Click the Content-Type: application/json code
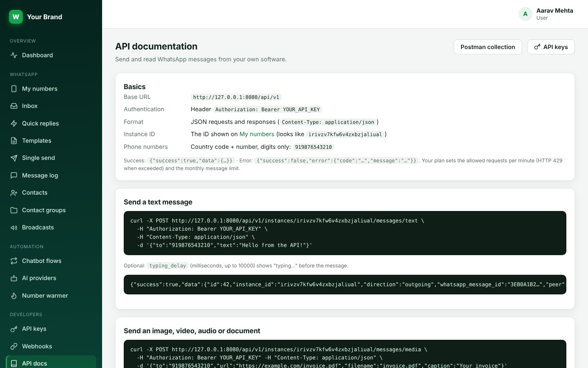 pyautogui.click(x=328, y=122)
